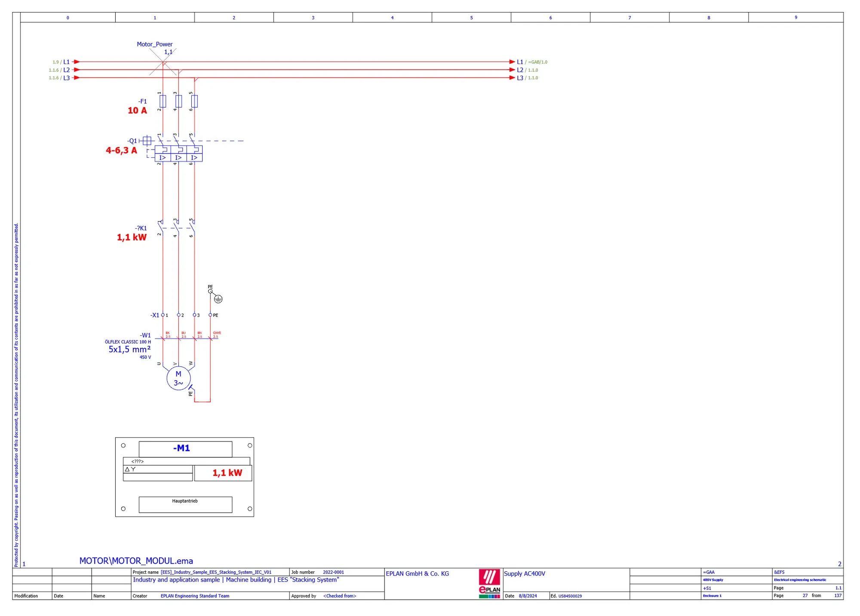This screenshot has height=616, width=860.
Task: Click the incoming L1 arrow on the left
Action: pyautogui.click(x=77, y=62)
